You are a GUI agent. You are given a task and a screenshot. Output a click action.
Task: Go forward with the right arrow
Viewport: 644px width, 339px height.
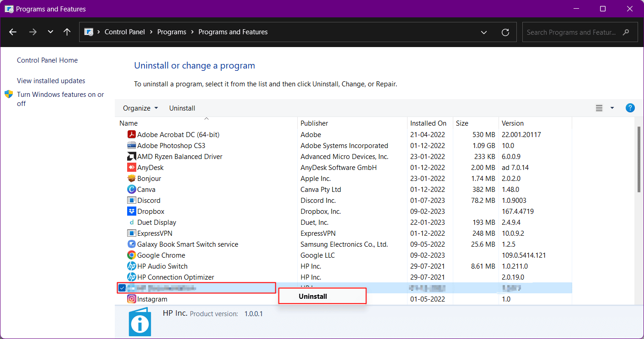click(x=32, y=32)
